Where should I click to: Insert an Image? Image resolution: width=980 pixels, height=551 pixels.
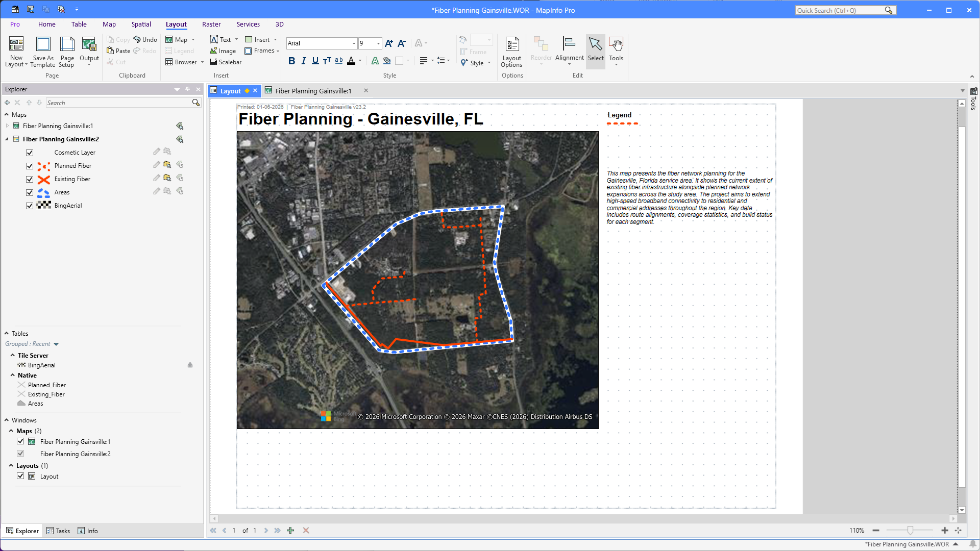coord(223,51)
